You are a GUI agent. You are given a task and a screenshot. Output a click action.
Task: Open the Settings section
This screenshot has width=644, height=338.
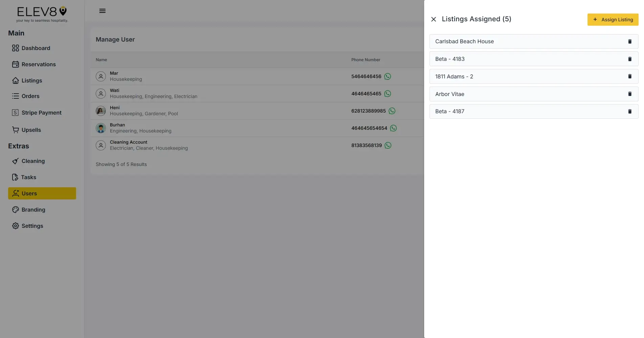point(32,226)
